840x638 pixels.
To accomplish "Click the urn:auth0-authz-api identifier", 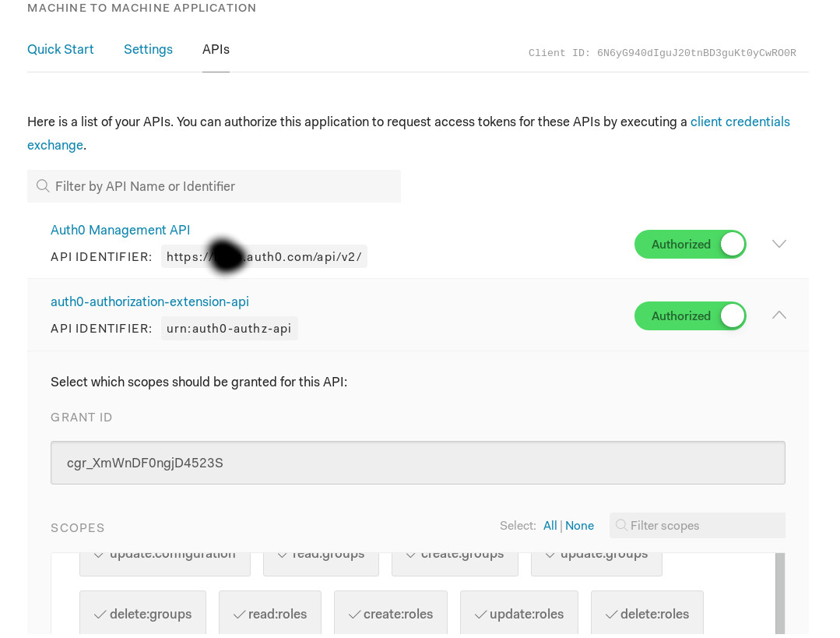I will tap(230, 329).
